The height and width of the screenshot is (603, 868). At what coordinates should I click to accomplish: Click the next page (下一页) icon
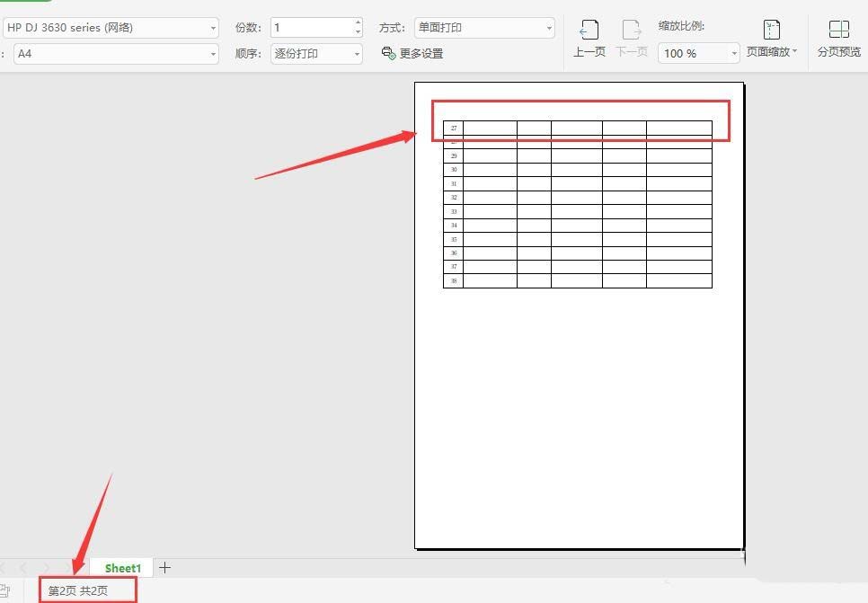[x=632, y=40]
